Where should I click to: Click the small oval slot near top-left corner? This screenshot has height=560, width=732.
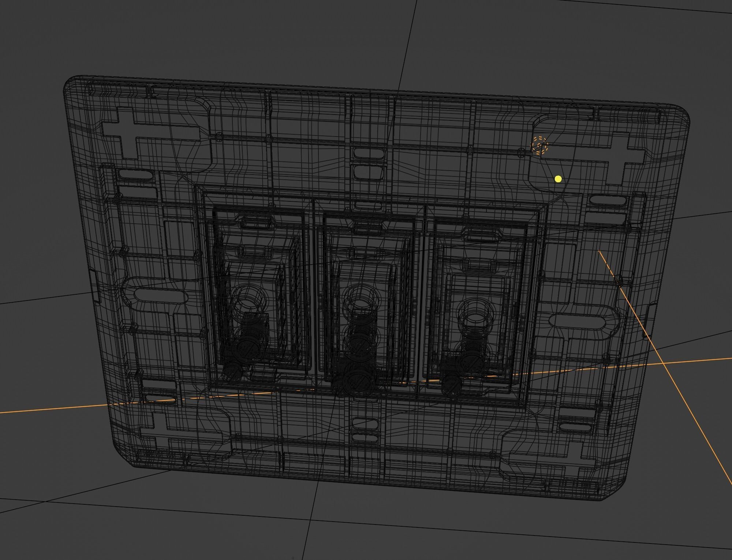tap(136, 174)
